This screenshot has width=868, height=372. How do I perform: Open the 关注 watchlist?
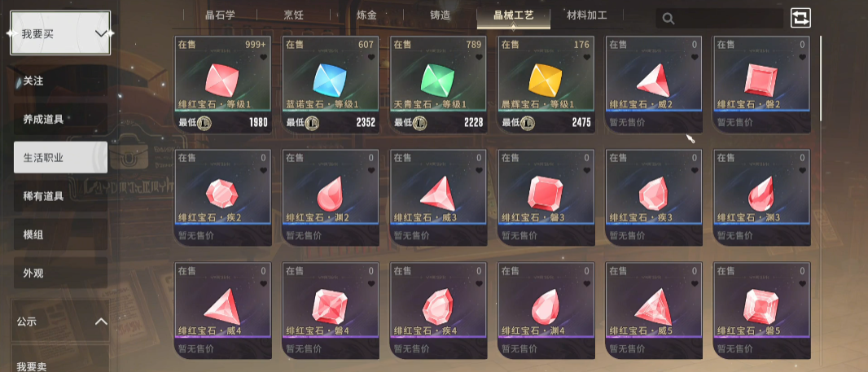(x=61, y=81)
